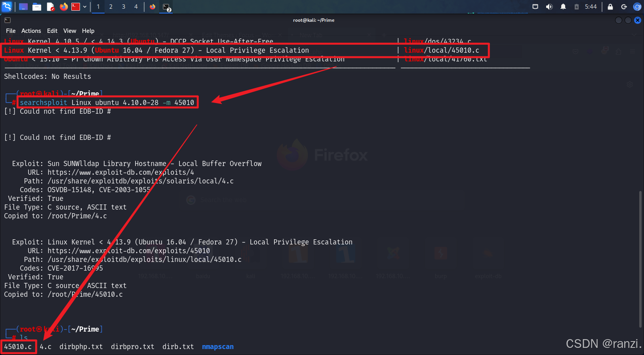Screen dimensions: 644x355
Task: Click the first 'Could not find EDB-ID' message
Action: (57, 111)
